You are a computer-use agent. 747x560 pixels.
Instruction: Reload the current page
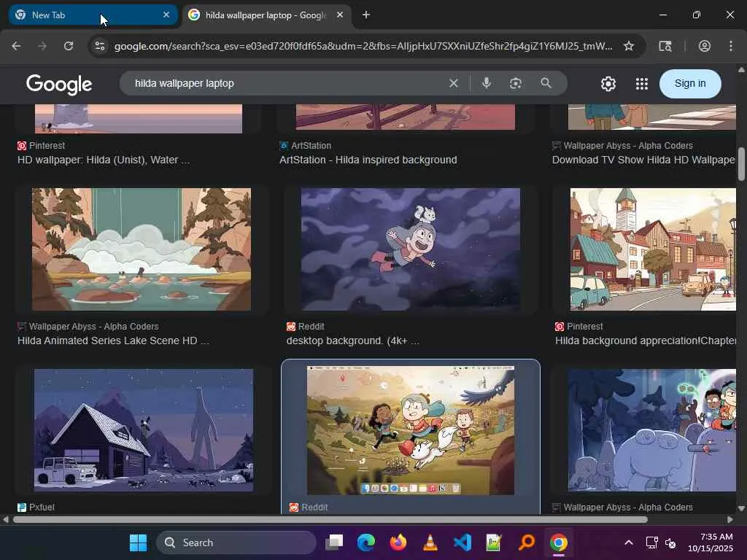(x=69, y=46)
